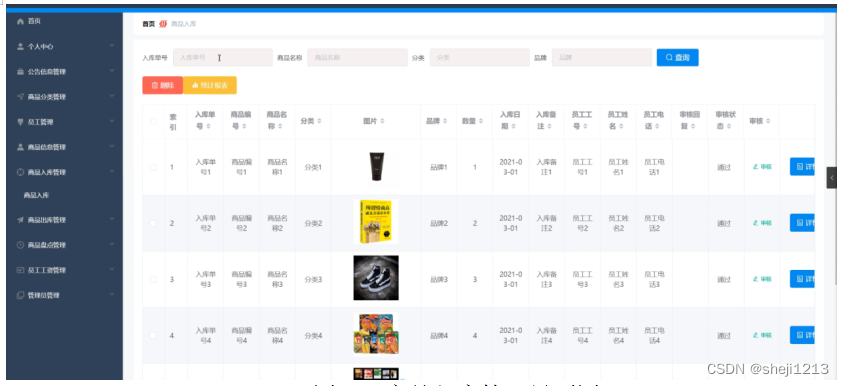Click the 入库备注1 cell
Image resolution: width=844 pixels, height=386 pixels.
point(546,167)
